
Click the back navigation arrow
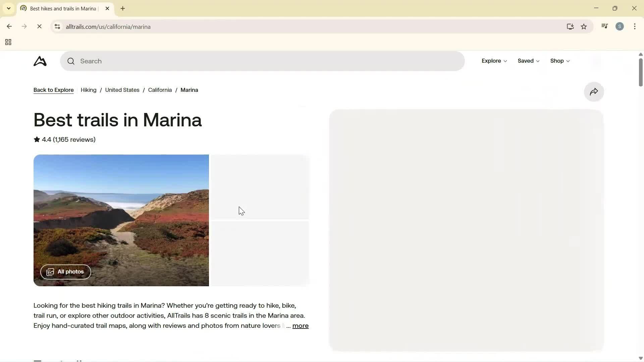click(x=9, y=26)
